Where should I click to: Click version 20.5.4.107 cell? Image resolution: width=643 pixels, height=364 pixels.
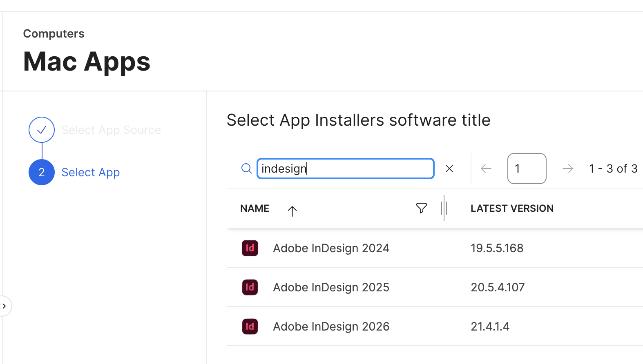click(498, 287)
